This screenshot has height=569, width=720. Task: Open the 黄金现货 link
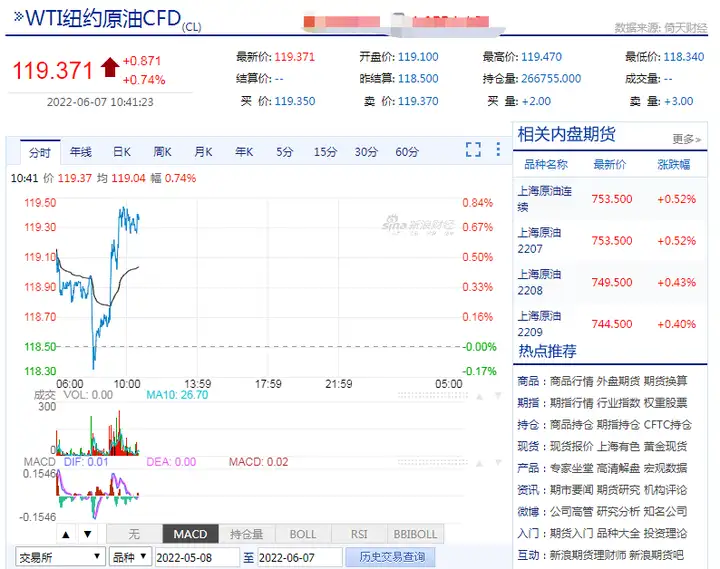[665, 446]
